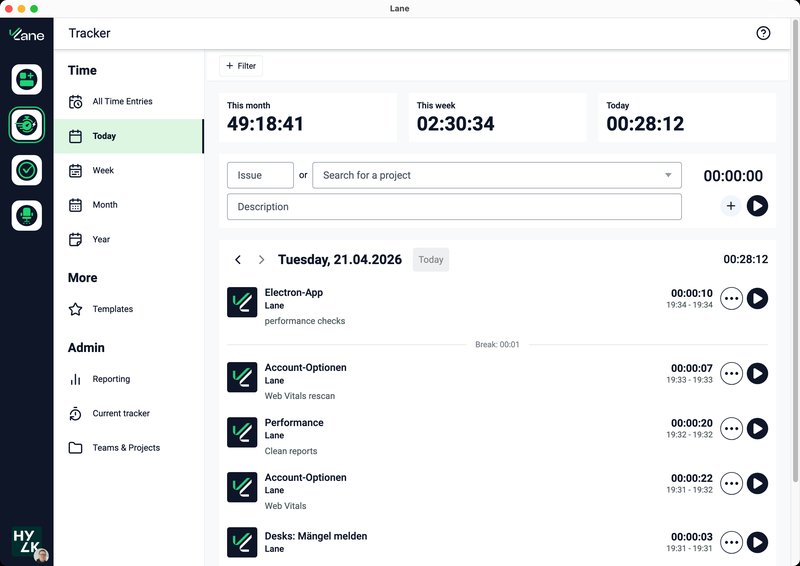This screenshot has height=566, width=800.
Task: Open the time tracker module icon
Action: click(x=27, y=125)
